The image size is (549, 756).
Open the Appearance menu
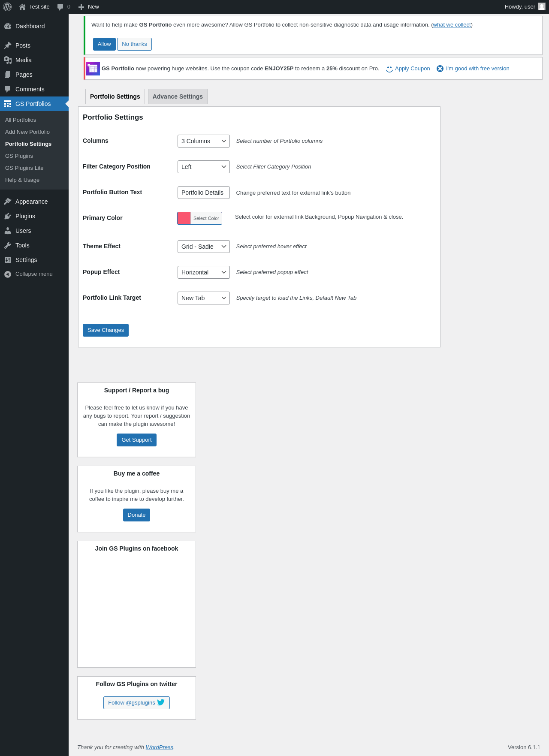coord(34,202)
